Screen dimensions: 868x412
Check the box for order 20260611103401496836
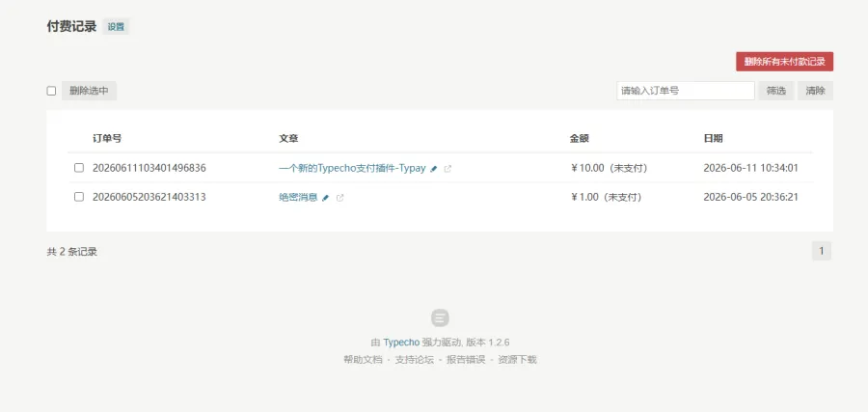(79, 168)
